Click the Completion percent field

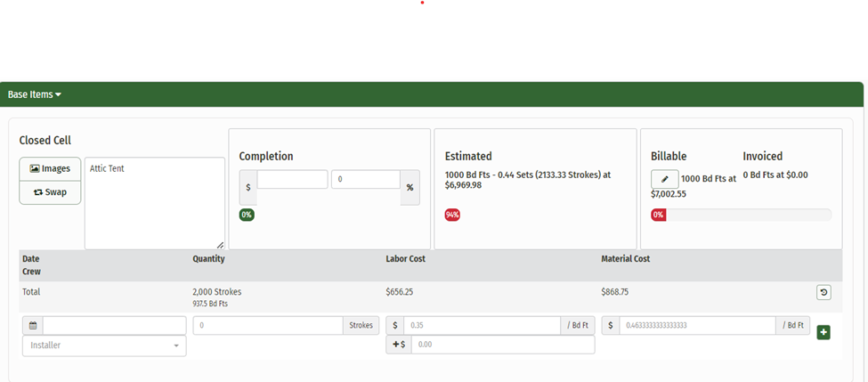pyautogui.click(x=365, y=180)
